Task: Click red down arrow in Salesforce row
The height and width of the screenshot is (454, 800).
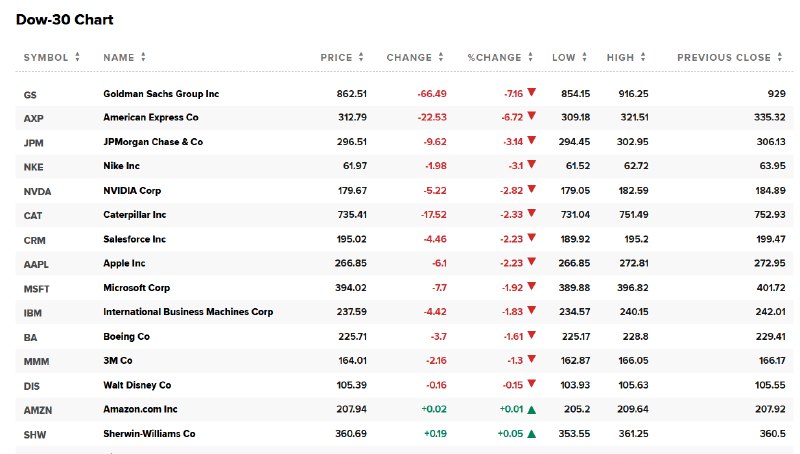Action: click(x=532, y=238)
